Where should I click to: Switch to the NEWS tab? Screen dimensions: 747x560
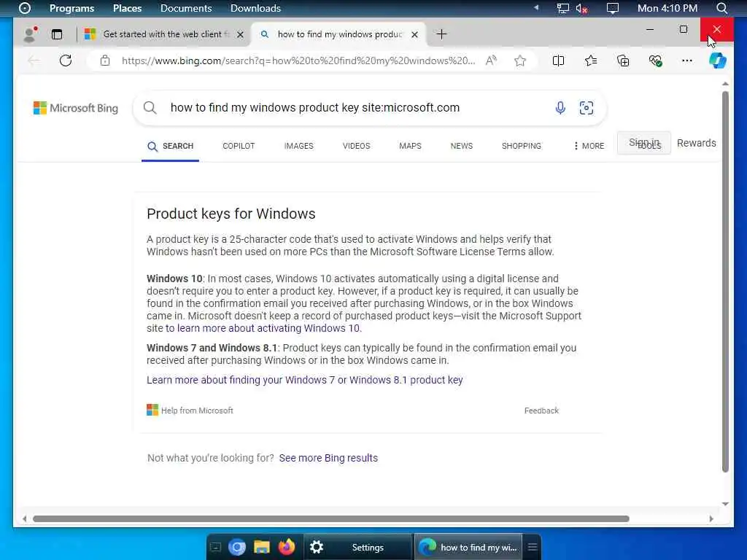(x=462, y=146)
